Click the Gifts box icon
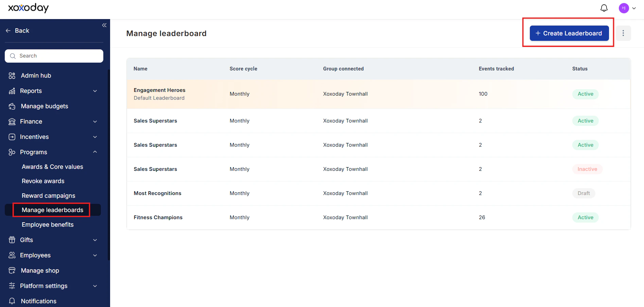644x307 pixels. point(12,240)
